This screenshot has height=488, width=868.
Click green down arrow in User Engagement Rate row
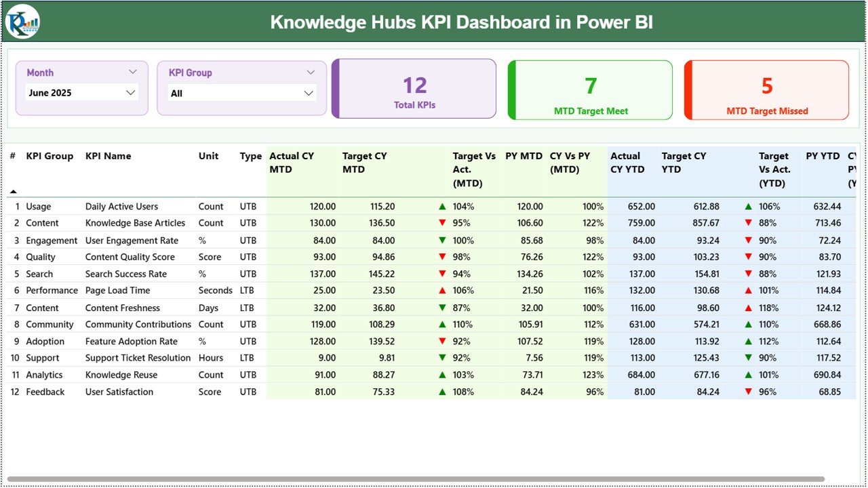pyautogui.click(x=442, y=241)
